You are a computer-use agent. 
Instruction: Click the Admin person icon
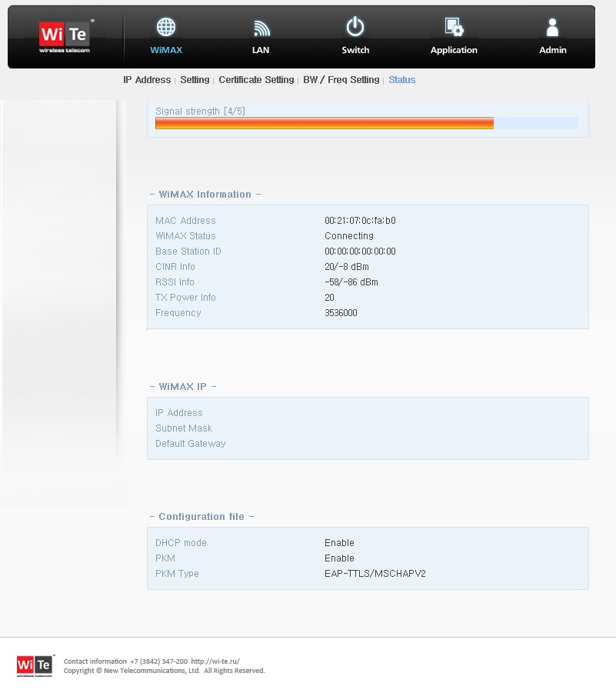click(x=552, y=27)
